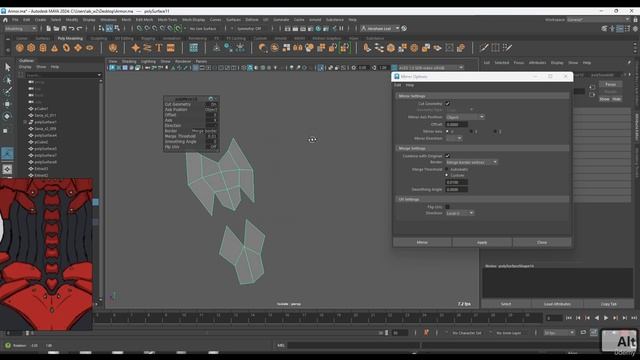The width and height of the screenshot is (640, 360).
Task: Toggle Cut Geometry checkbox in Mirror Options
Action: coord(447,104)
